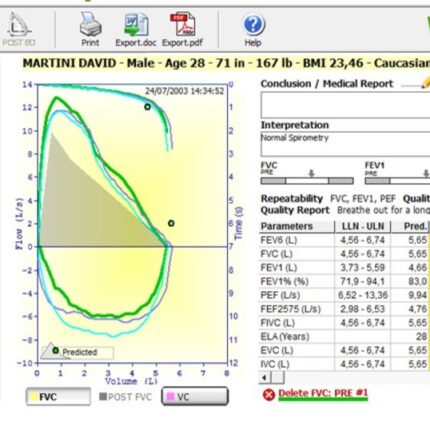This screenshot has width=430, height=430.
Task: Click the FEV1 PRE gauge bar
Action: tap(397, 181)
